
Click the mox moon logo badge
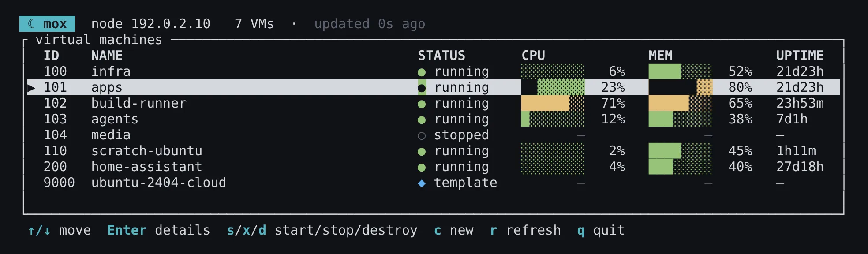coord(47,24)
